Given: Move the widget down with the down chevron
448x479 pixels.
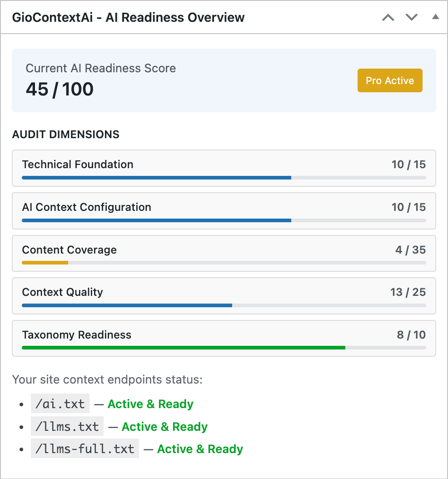Looking at the screenshot, I should pos(411,17).
